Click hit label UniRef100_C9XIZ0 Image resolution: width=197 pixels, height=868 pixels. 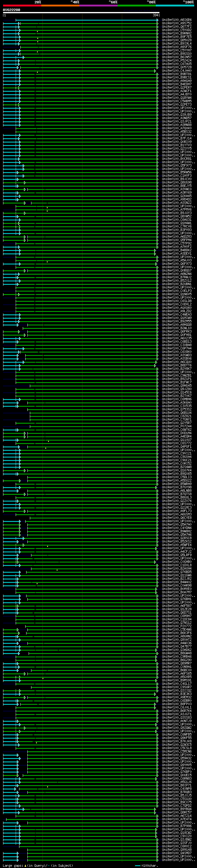pos(177,836)
